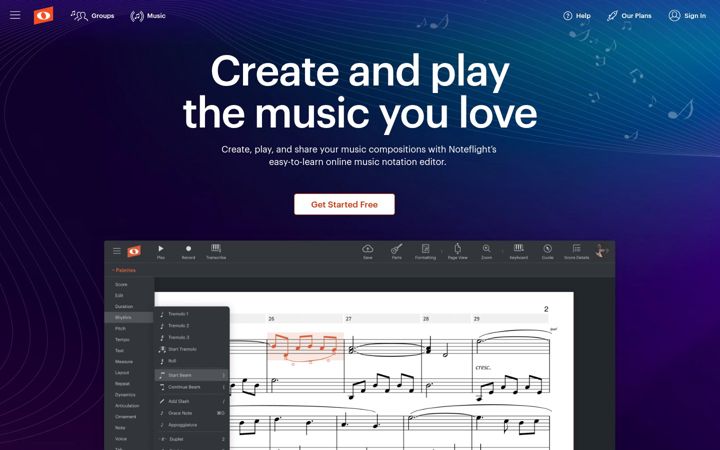Image resolution: width=720 pixels, height=450 pixels.
Task: View Our Plans
Action: (x=629, y=16)
